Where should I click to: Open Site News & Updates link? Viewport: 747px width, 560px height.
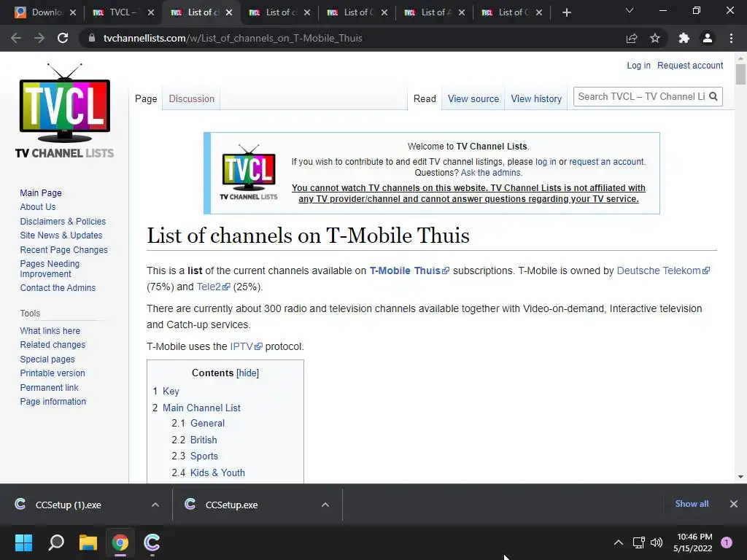(61, 236)
